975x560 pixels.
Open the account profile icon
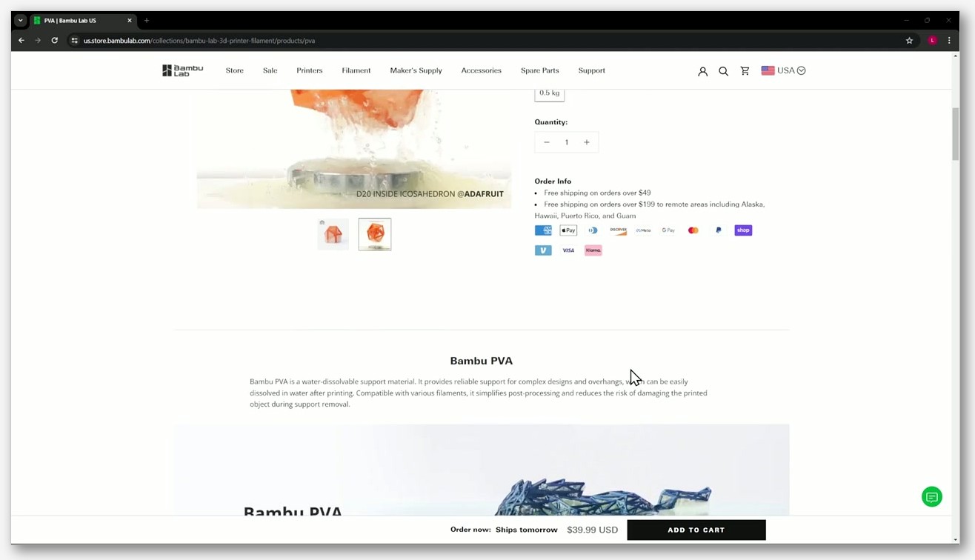(x=702, y=71)
